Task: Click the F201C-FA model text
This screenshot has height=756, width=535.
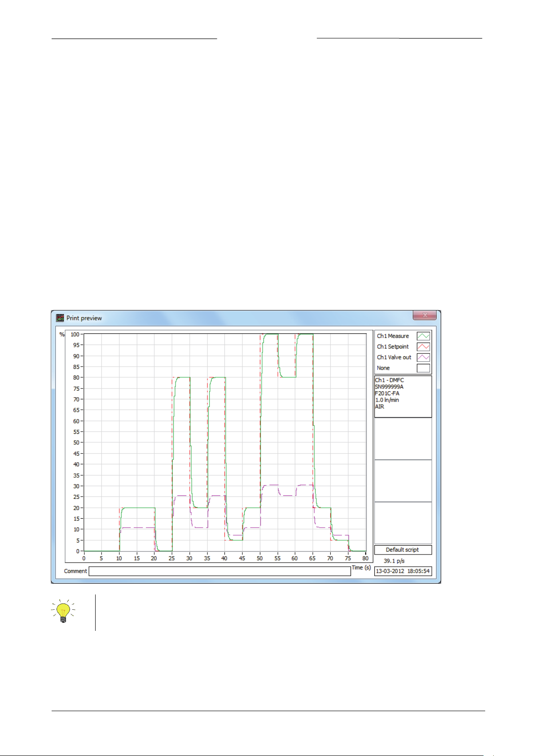Action: point(387,393)
